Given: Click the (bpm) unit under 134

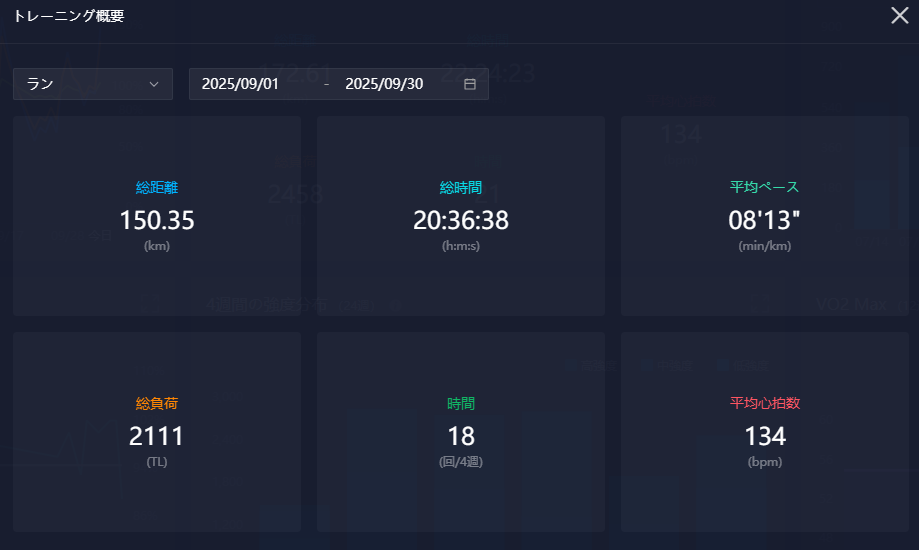Looking at the screenshot, I should 765,462.
